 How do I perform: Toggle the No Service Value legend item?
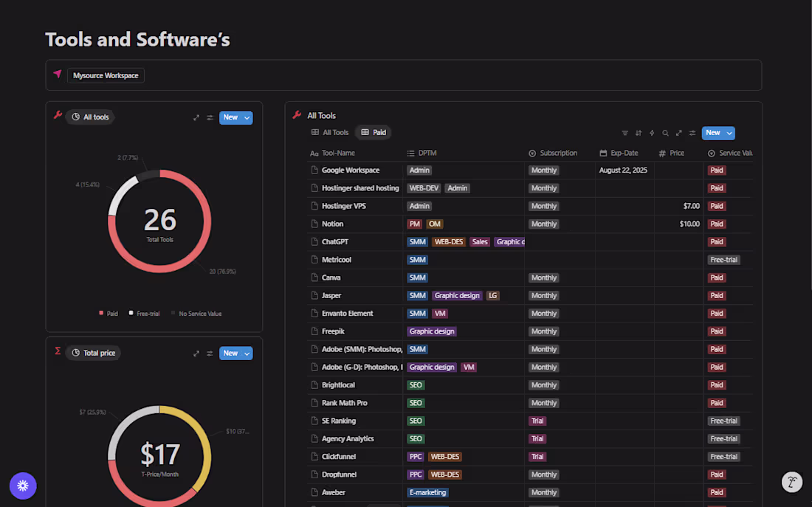(196, 314)
